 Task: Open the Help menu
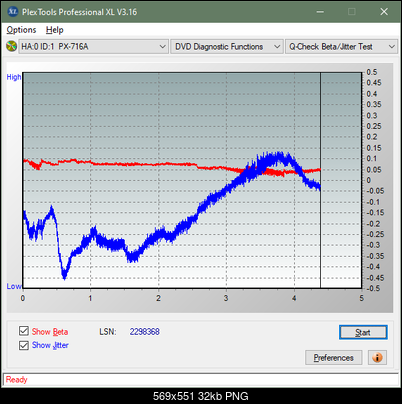[x=55, y=30]
